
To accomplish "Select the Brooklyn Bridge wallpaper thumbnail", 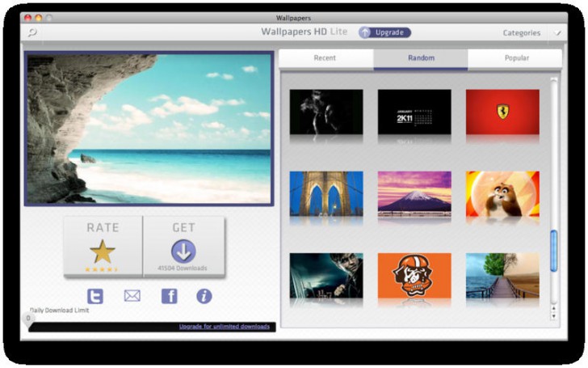I will [x=326, y=194].
